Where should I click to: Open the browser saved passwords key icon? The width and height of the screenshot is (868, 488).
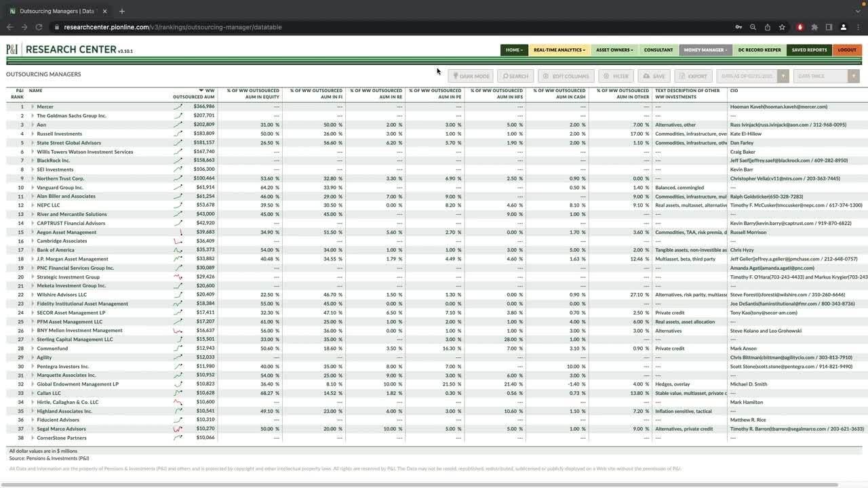[x=738, y=27]
